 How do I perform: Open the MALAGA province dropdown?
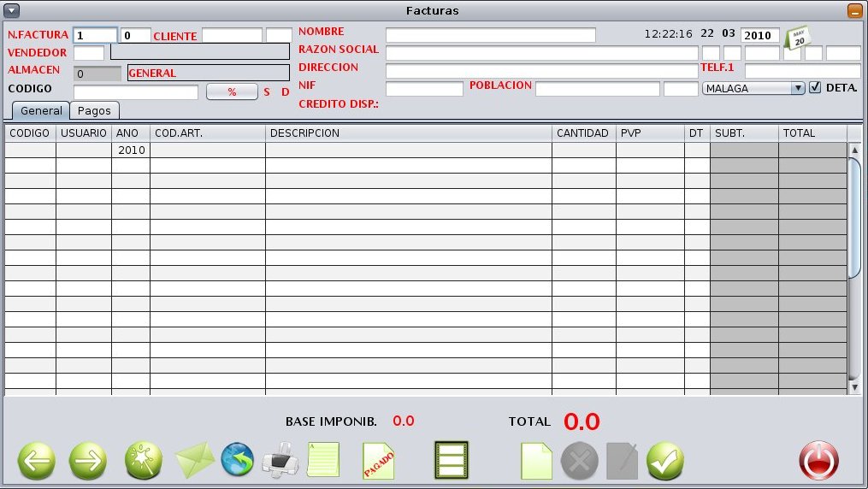[753, 89]
